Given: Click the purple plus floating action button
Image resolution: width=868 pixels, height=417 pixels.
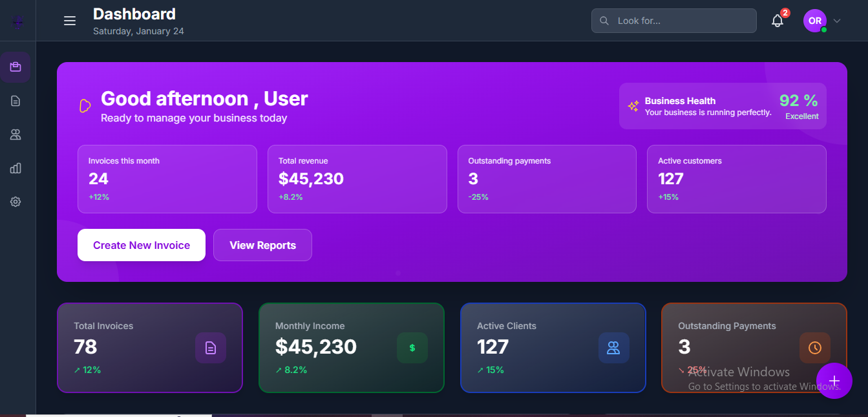Looking at the screenshot, I should (834, 381).
